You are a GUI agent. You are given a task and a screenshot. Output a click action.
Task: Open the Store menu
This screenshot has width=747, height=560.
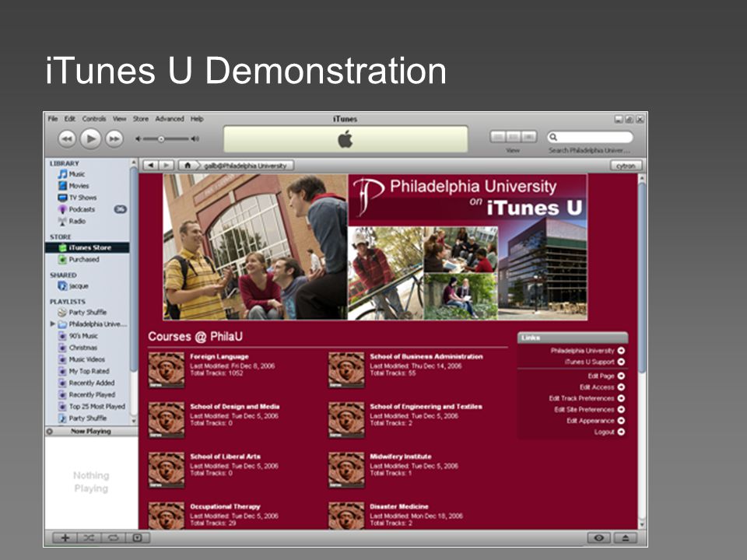click(x=141, y=118)
